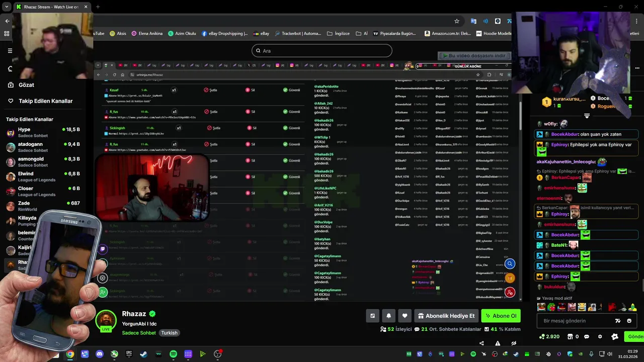Click the gear overlay icon left of stream

[103, 278]
